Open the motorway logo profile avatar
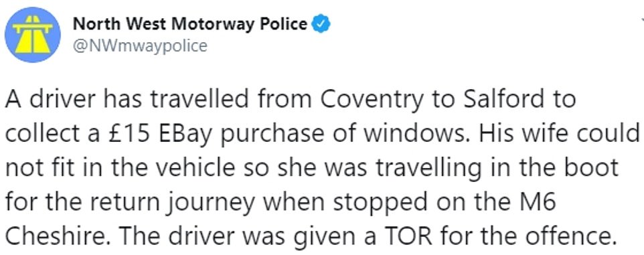 33,35
